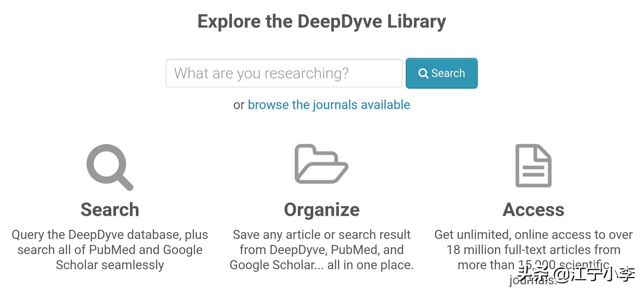Click the '18 million full-text articles from' line
Image resolution: width=644 pixels, height=291 pixels.
coord(533,250)
